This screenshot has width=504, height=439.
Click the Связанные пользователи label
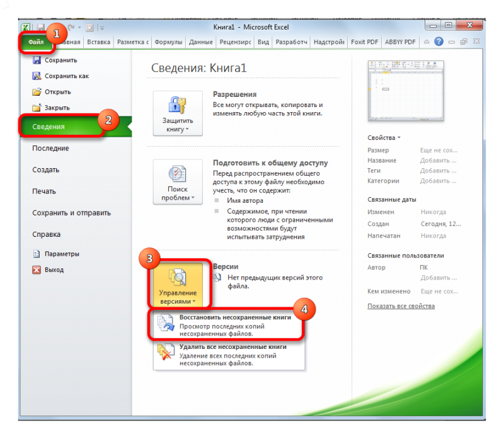point(406,256)
